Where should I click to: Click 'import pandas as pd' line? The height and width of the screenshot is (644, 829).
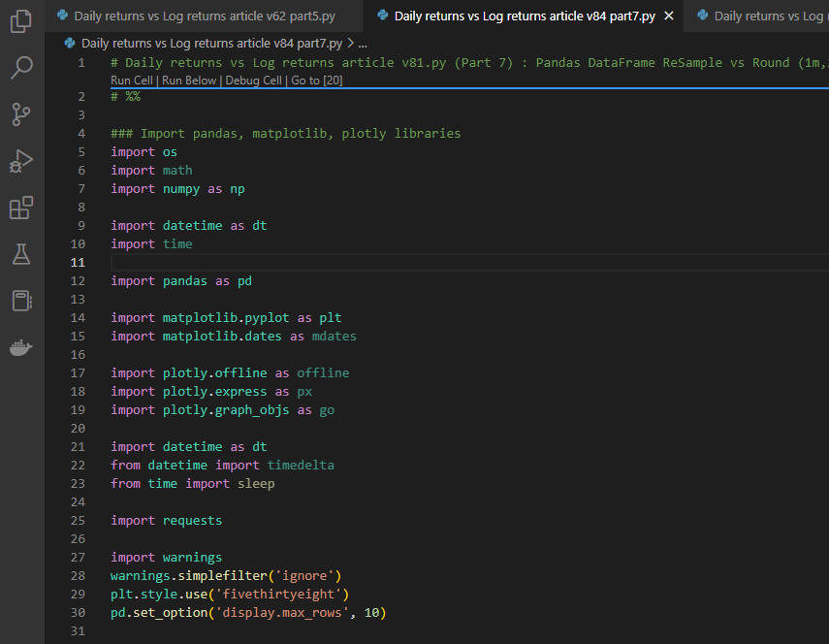coord(181,280)
